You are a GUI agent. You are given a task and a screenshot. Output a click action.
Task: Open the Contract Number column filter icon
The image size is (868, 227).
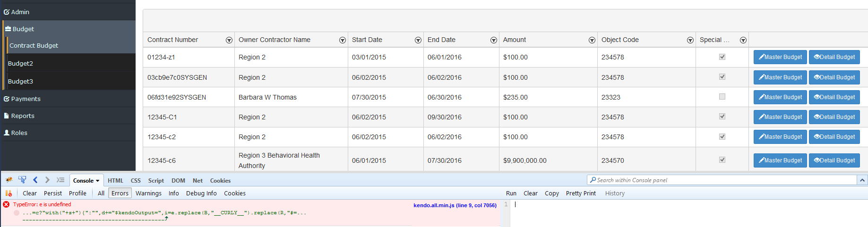(229, 40)
